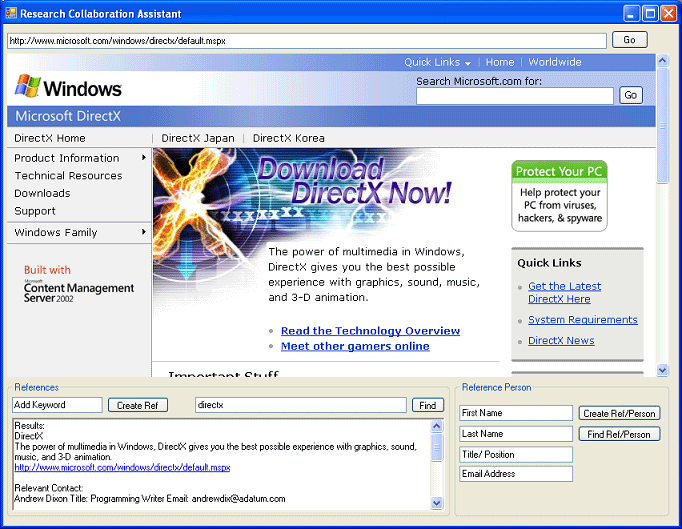Open Meet other gamers online link
682x529 pixels.
click(355, 346)
